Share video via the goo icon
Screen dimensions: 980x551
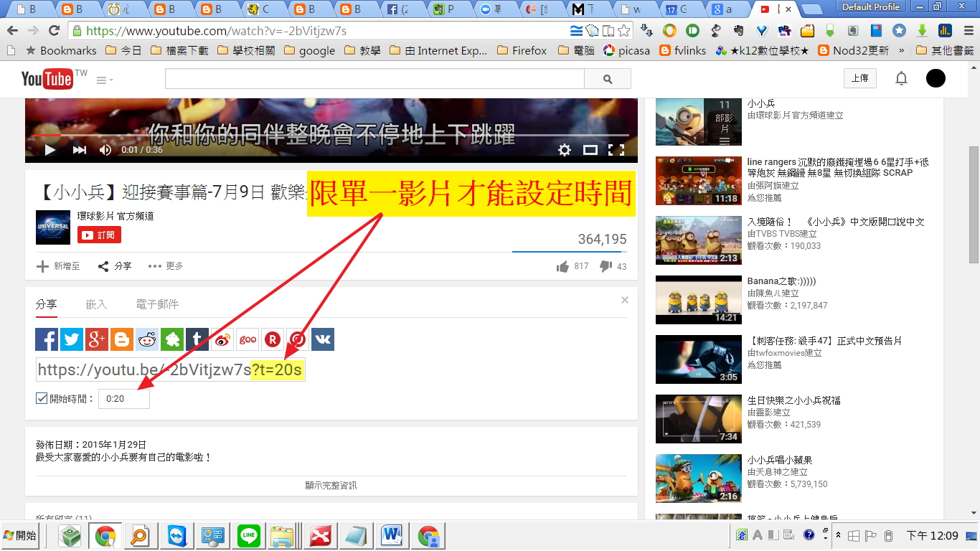(x=248, y=339)
